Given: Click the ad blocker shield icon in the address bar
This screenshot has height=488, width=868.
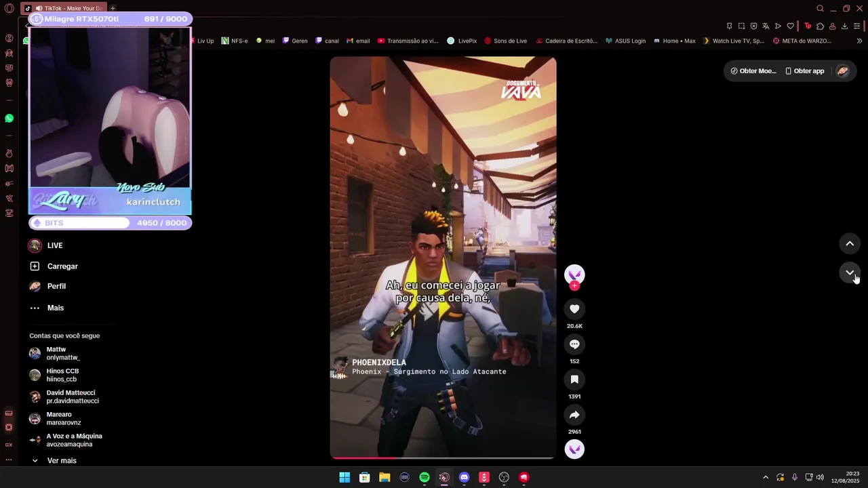Looking at the screenshot, I should pos(753,26).
